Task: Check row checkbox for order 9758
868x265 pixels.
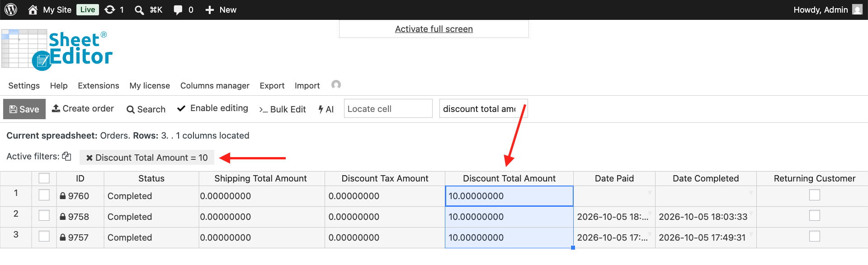Action: pos(44,215)
